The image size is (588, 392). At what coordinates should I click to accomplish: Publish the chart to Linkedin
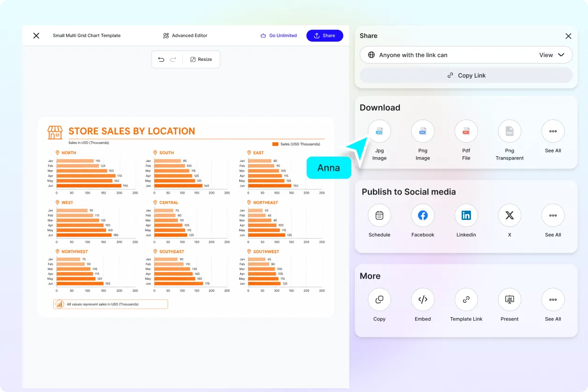pyautogui.click(x=466, y=216)
